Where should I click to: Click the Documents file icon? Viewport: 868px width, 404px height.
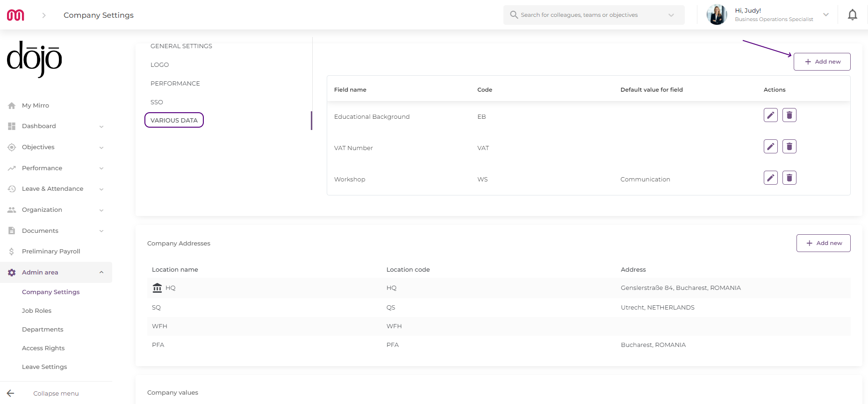point(12,231)
